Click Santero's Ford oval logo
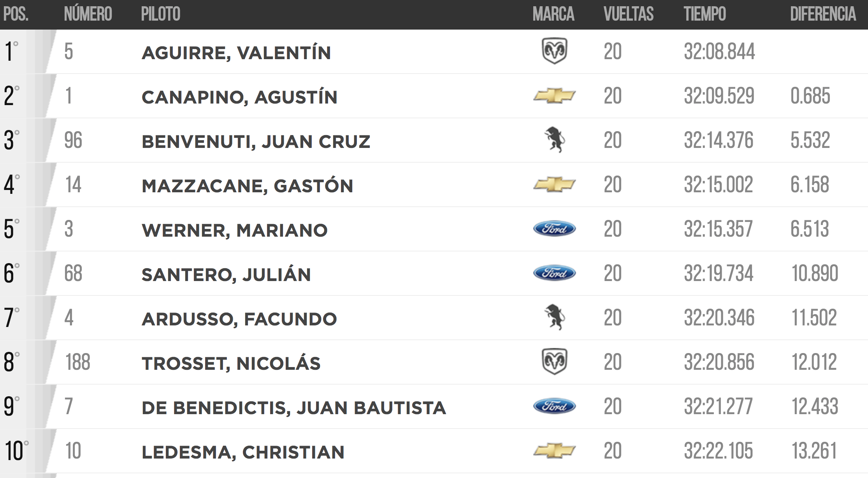Screen dimensions: 868x478 point(554,273)
